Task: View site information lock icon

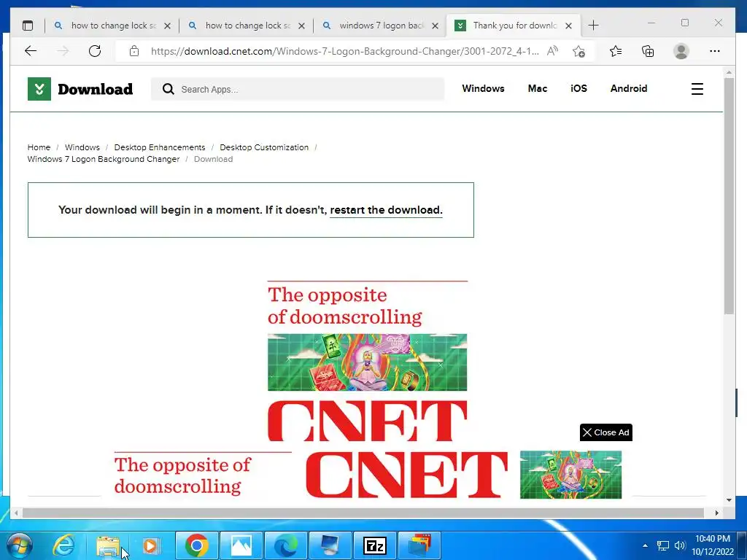Action: click(134, 51)
